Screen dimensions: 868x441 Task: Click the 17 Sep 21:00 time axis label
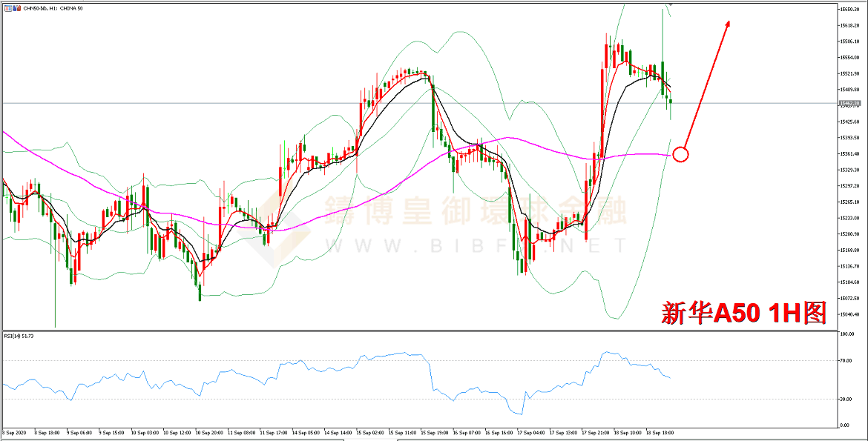point(595,432)
